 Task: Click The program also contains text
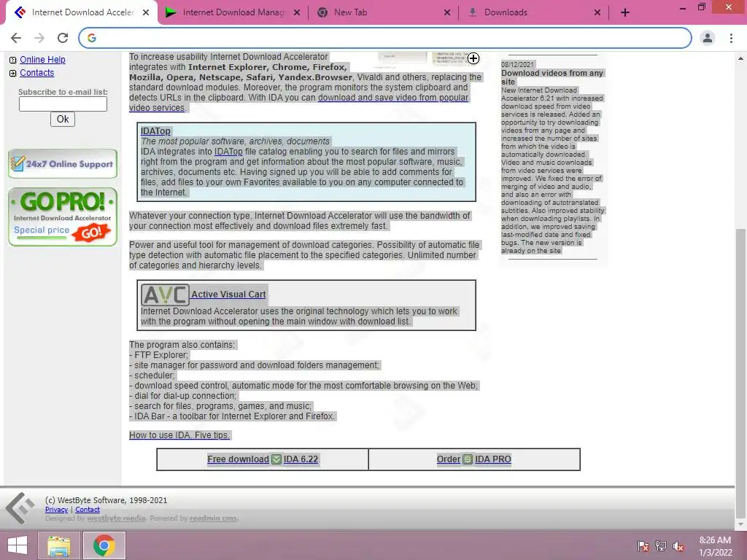(x=182, y=345)
